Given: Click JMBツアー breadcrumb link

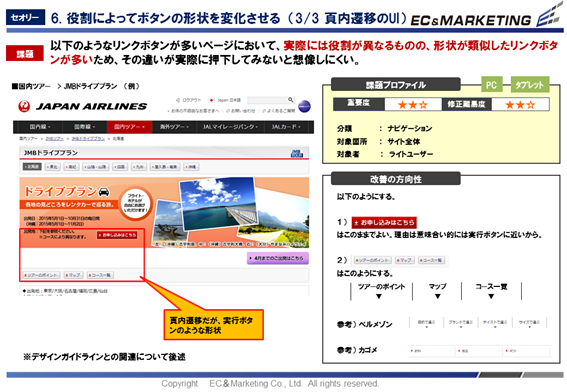Looking at the screenshot, I should (x=55, y=139).
